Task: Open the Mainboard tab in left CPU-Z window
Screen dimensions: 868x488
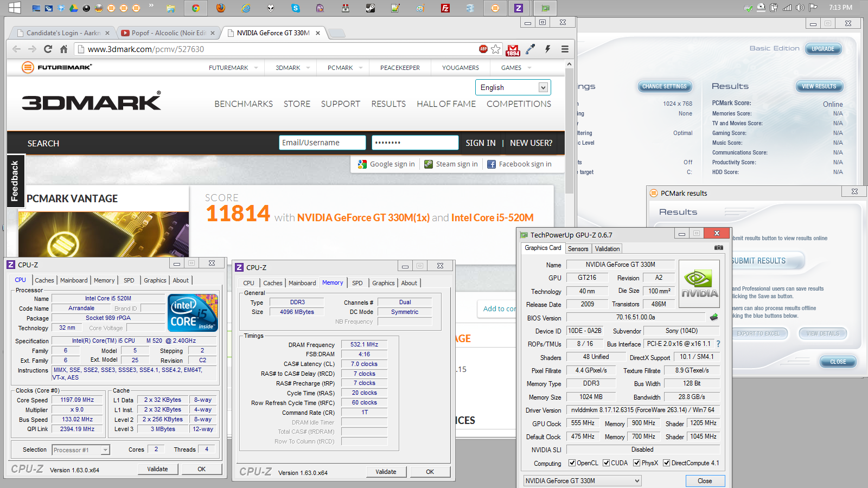Action: (74, 280)
